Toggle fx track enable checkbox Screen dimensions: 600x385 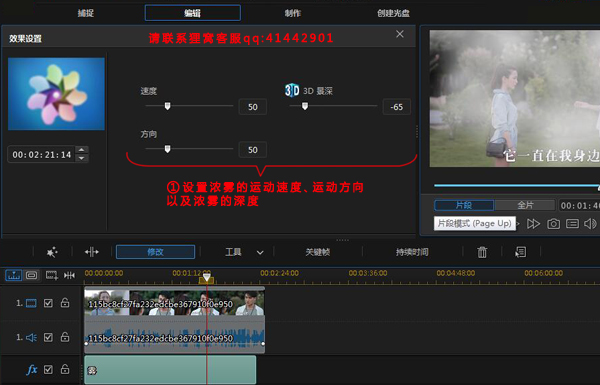tap(48, 369)
